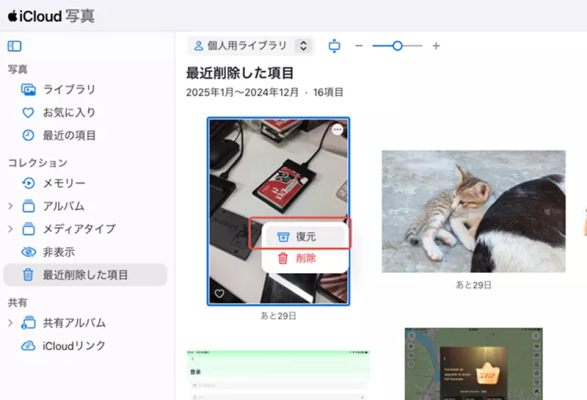The height and width of the screenshot is (400, 587).
Task: Open お気に入り heart item
Action: point(58,112)
